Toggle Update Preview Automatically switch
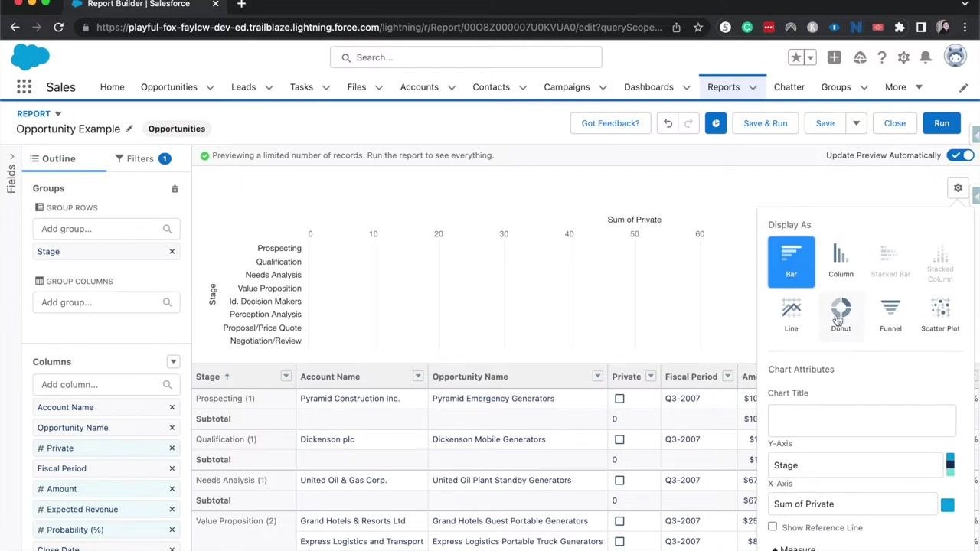This screenshot has width=980, height=551. pyautogui.click(x=960, y=155)
